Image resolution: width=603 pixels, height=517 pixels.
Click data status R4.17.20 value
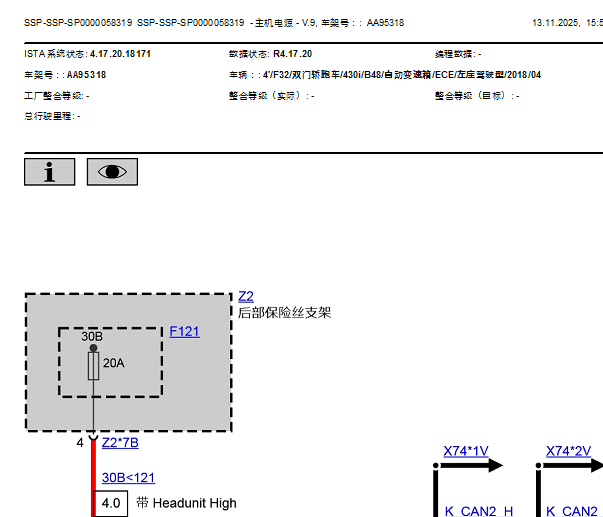pyautogui.click(x=293, y=54)
